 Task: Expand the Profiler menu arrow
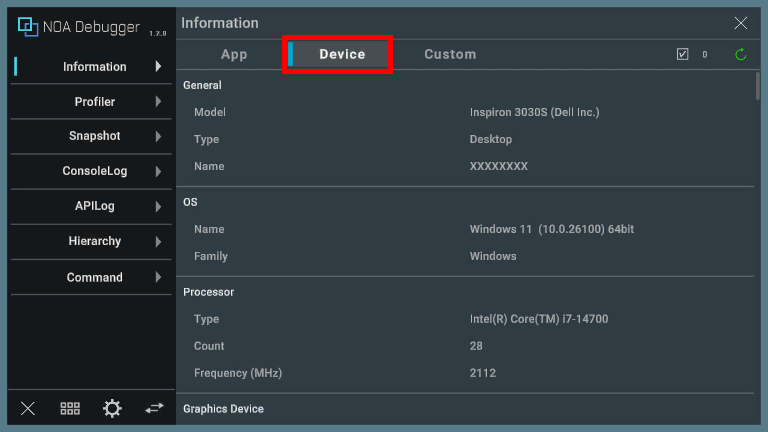point(158,102)
